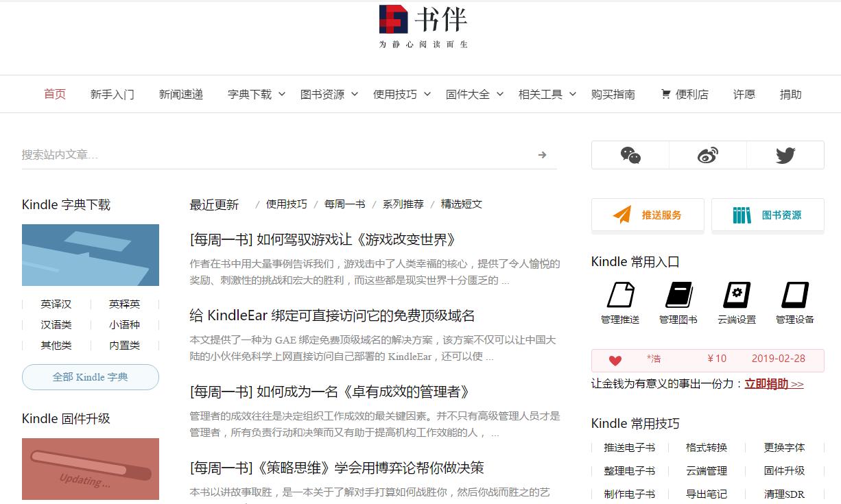Select the 管理推送 icon
This screenshot has height=504, width=841.
pyautogui.click(x=619, y=295)
